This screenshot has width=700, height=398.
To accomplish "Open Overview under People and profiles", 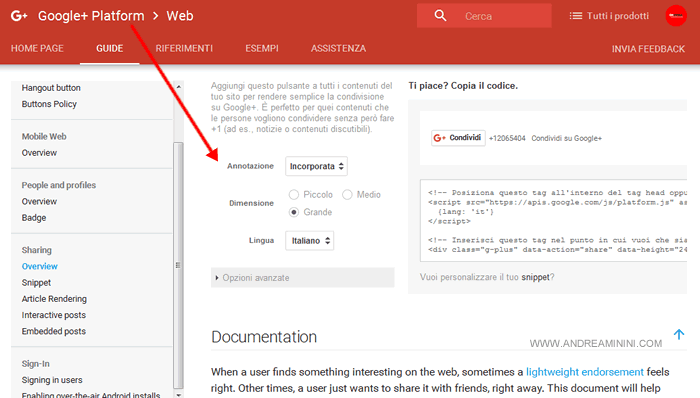I will [x=39, y=201].
